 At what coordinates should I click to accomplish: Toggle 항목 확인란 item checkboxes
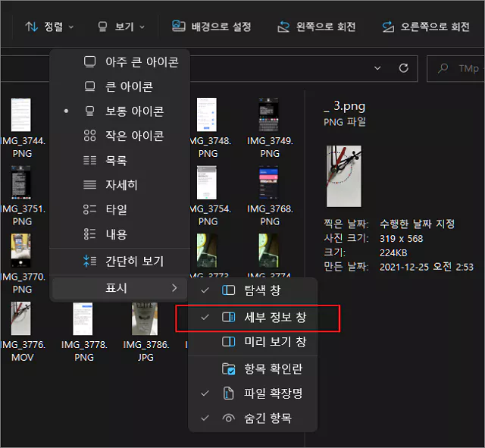click(x=252, y=369)
